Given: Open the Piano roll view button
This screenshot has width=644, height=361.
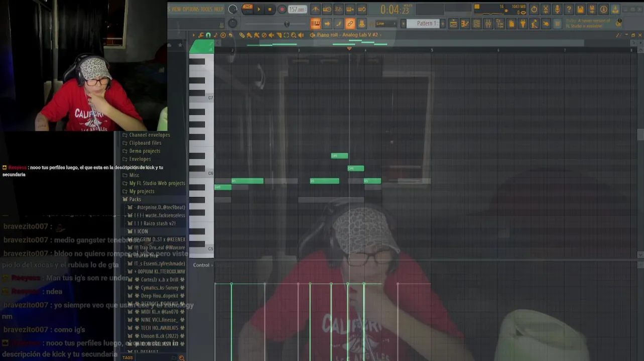Looking at the screenshot, I should coord(465,24).
